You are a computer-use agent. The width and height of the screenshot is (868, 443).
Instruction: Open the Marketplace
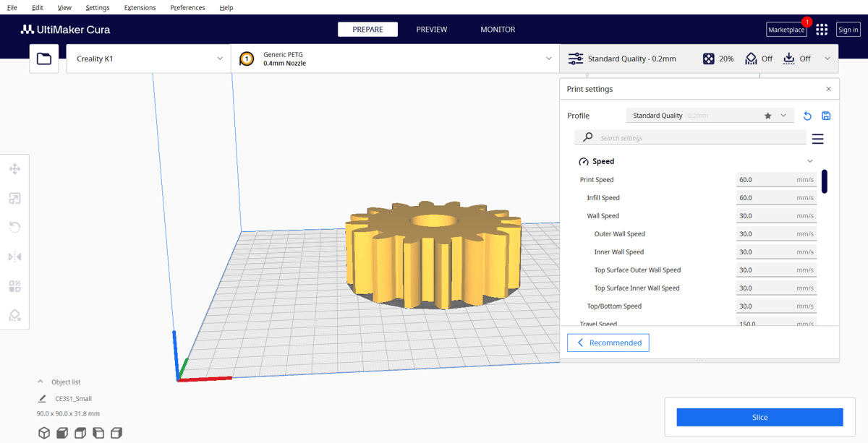coord(786,30)
